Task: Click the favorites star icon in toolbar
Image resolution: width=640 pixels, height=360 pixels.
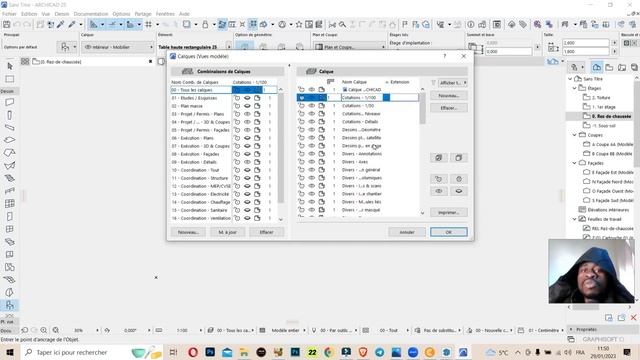Action: click(299, 24)
